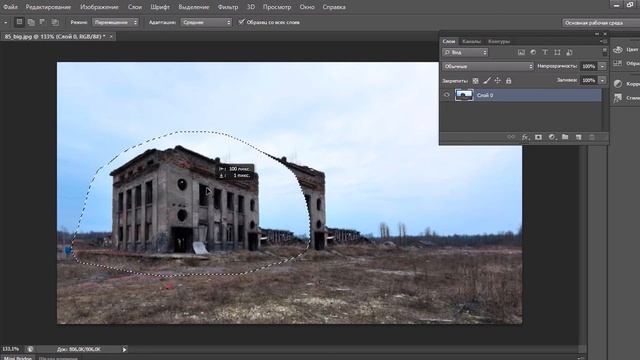Image resolution: width=640 pixels, height=360 pixels.
Task: Select the Add to selection icon
Action: coord(31,22)
